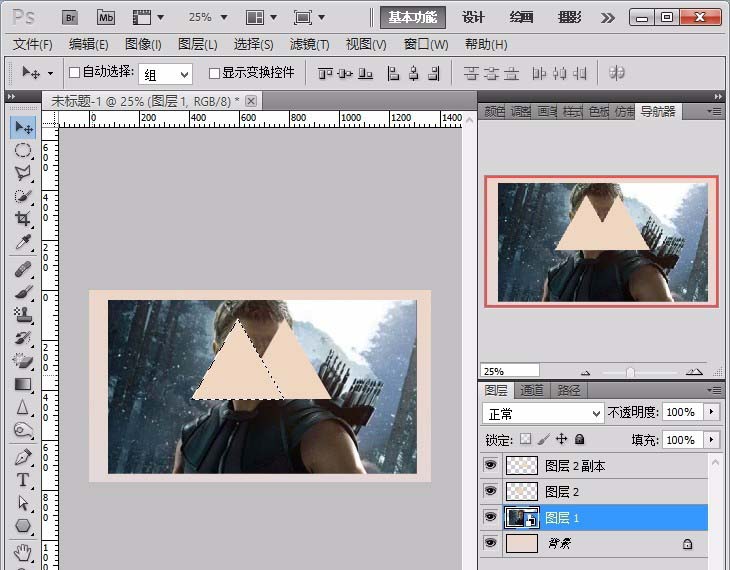Pick the Eyedropper tool
The height and width of the screenshot is (570, 730).
pyautogui.click(x=23, y=243)
